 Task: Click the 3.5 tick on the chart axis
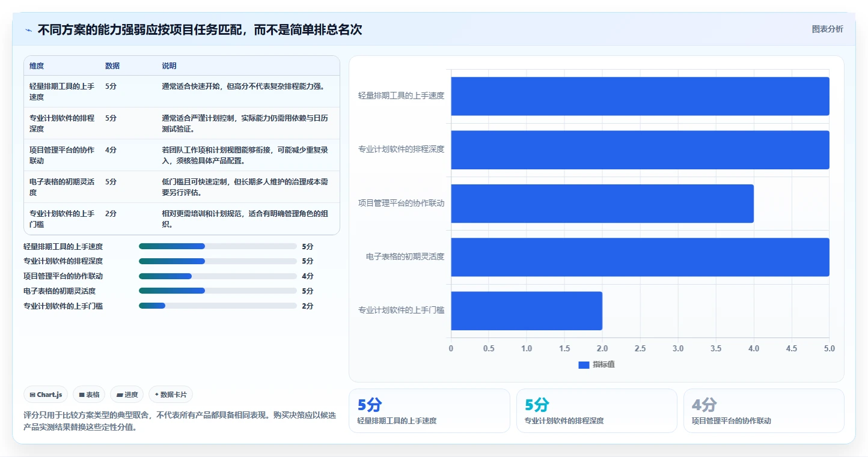click(x=716, y=348)
